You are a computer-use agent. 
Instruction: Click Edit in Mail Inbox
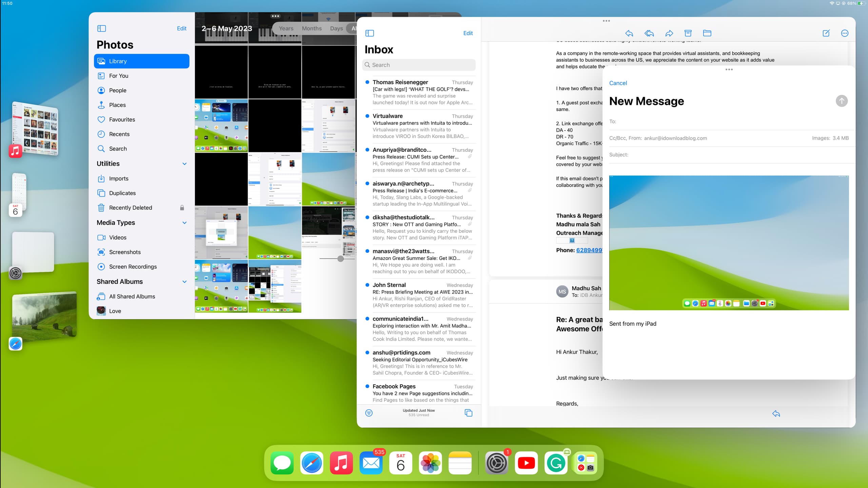point(468,33)
